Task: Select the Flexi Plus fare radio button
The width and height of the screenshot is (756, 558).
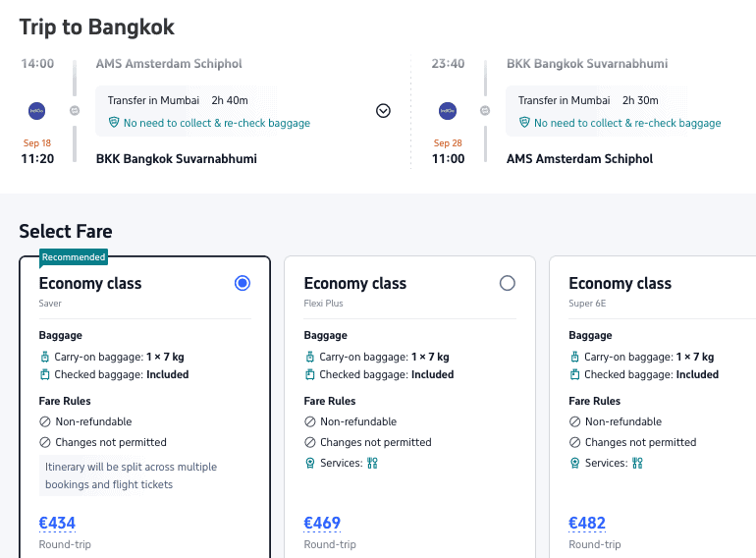Action: coord(507,283)
